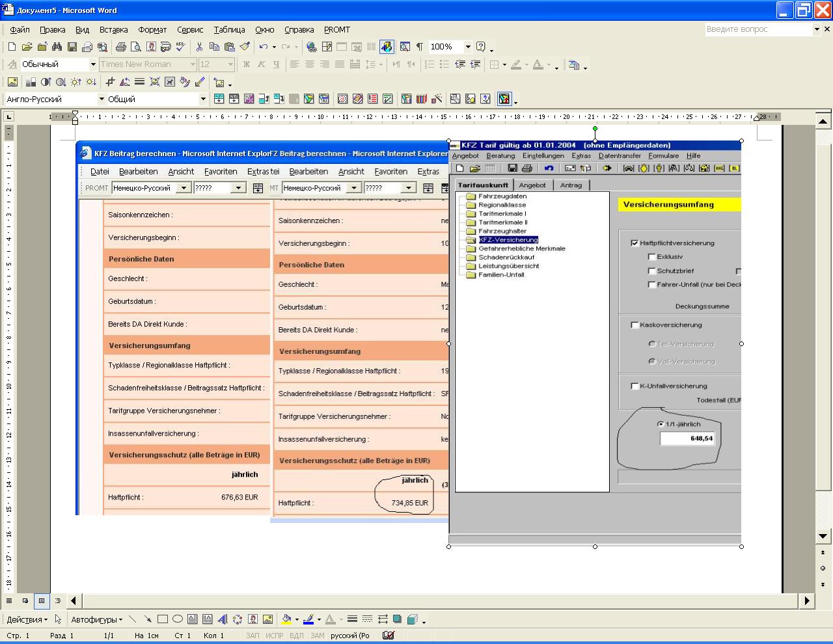Select the Format Painter brush
The image size is (833, 644).
coord(245,47)
